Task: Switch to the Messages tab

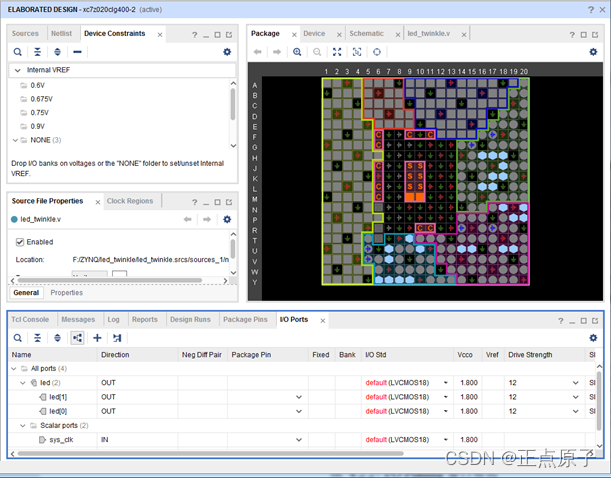Action: [x=78, y=319]
